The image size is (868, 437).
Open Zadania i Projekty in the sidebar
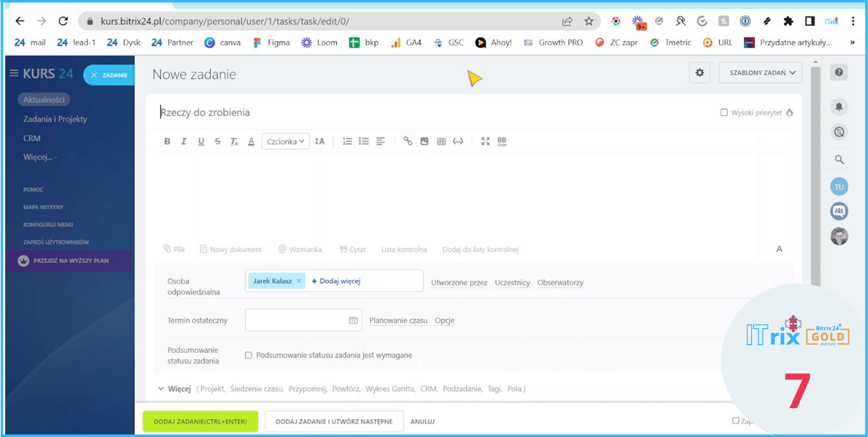[55, 119]
